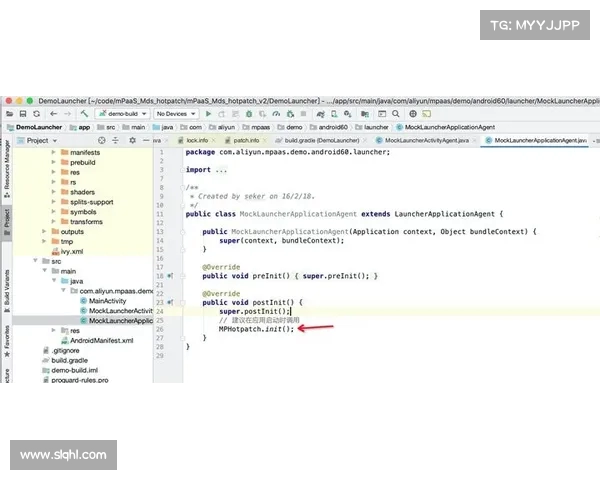This screenshot has height=480, width=600.
Task: Expand the shaders folder
Action: pyautogui.click(x=54, y=192)
